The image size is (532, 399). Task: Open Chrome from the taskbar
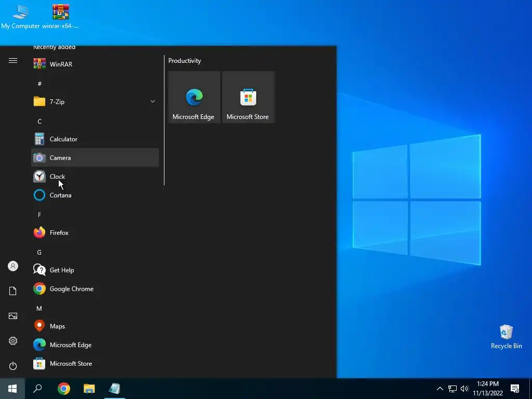[x=64, y=389]
